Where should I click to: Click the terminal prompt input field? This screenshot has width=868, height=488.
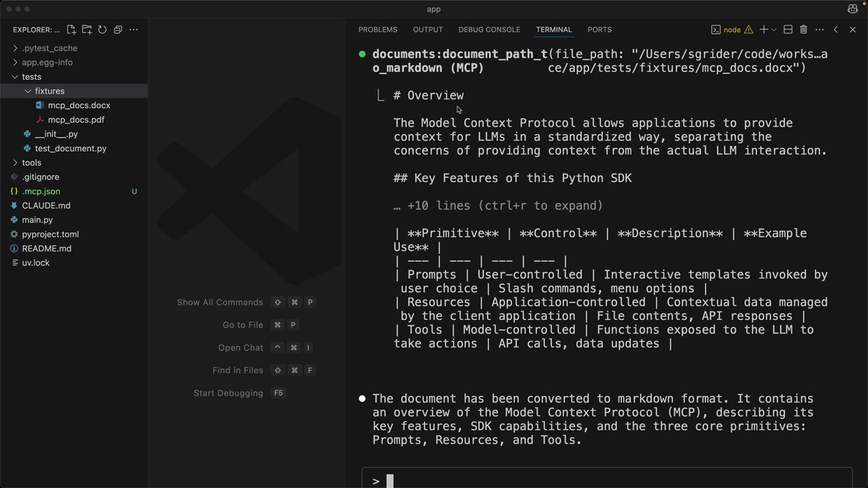coord(610,481)
